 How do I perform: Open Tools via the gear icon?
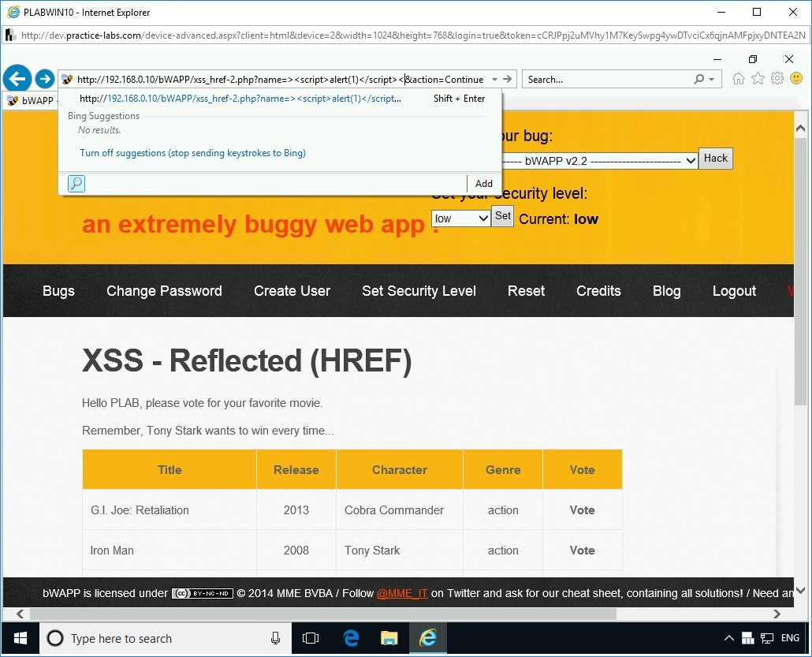777,79
